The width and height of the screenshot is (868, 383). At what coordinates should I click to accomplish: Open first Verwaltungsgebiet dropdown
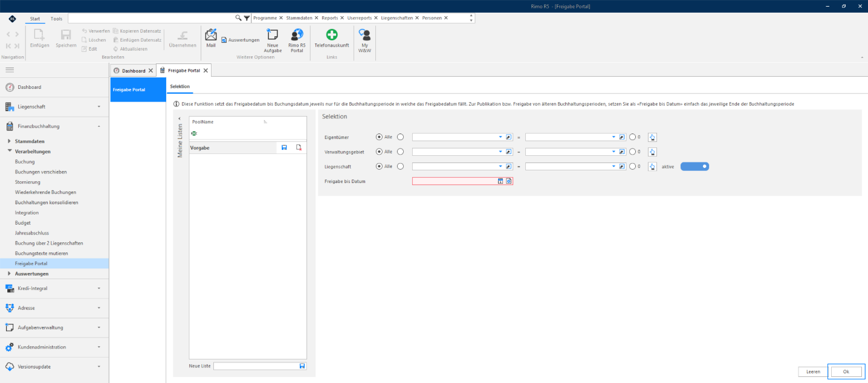[x=500, y=152]
